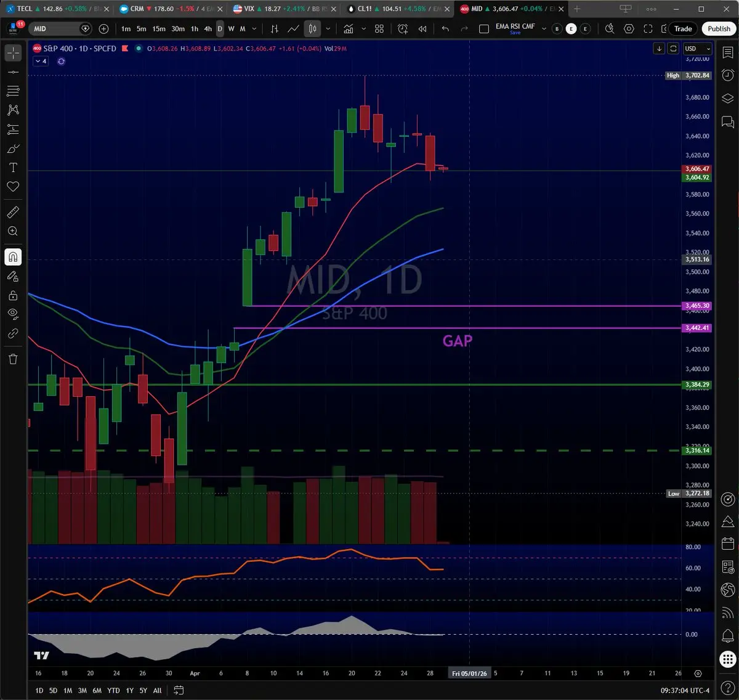Viewport: 739px width, 700px height.
Task: Open time axis settings gear
Action: click(x=698, y=674)
